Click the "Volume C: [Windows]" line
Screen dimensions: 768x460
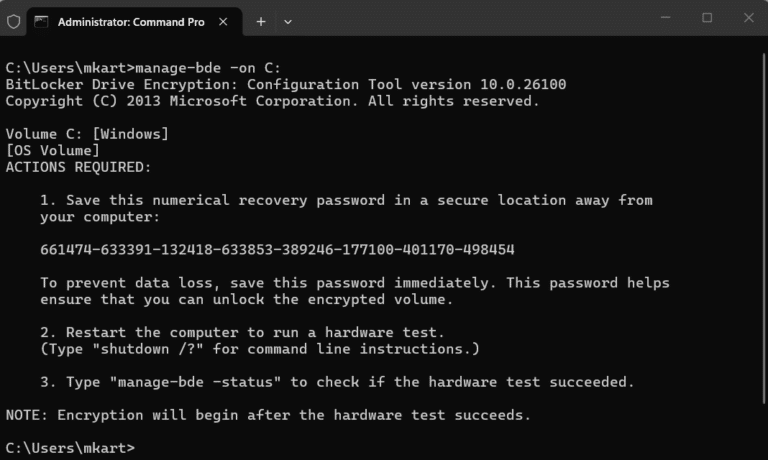tap(87, 133)
